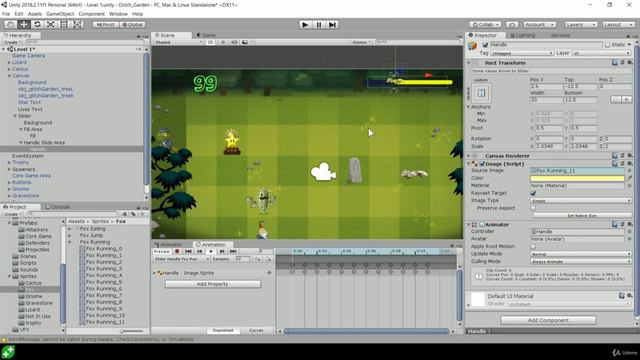Screen dimensions: 640x360
Task: Go to last keyframe in Animation window
Action: [233, 251]
